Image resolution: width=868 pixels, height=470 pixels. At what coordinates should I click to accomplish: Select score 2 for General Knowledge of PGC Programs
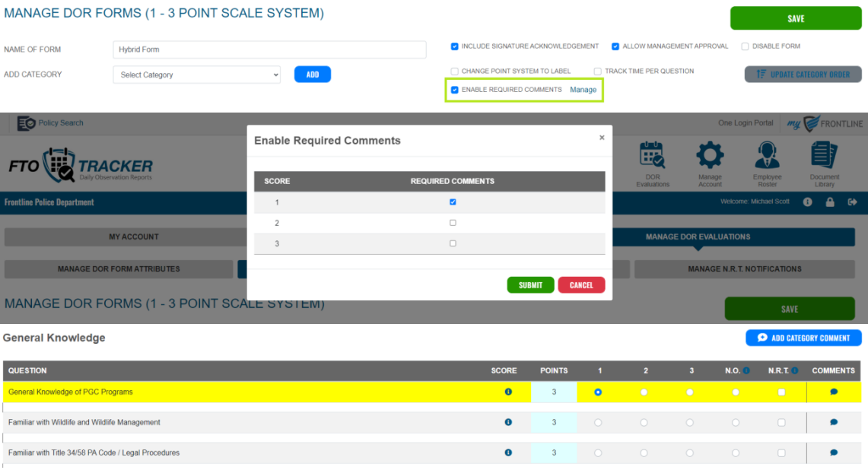[644, 392]
